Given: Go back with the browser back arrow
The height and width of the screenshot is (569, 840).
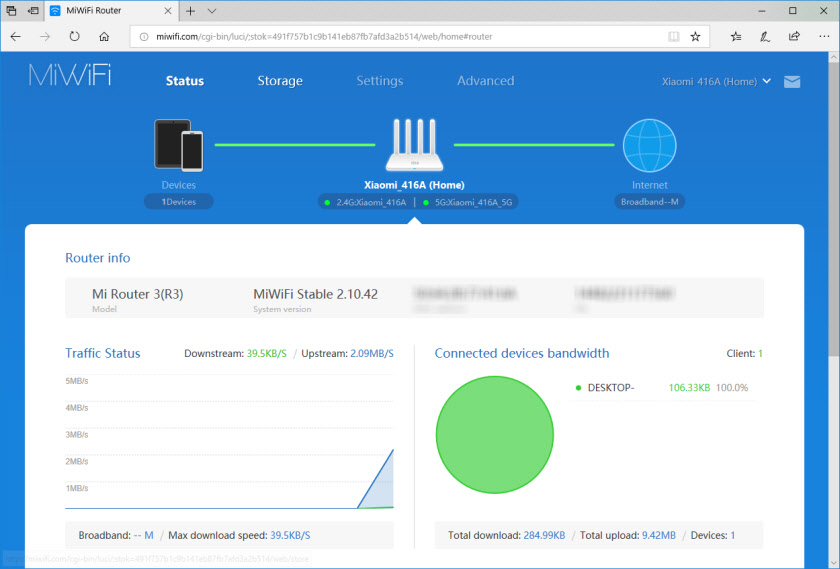Looking at the screenshot, I should pyautogui.click(x=16, y=36).
